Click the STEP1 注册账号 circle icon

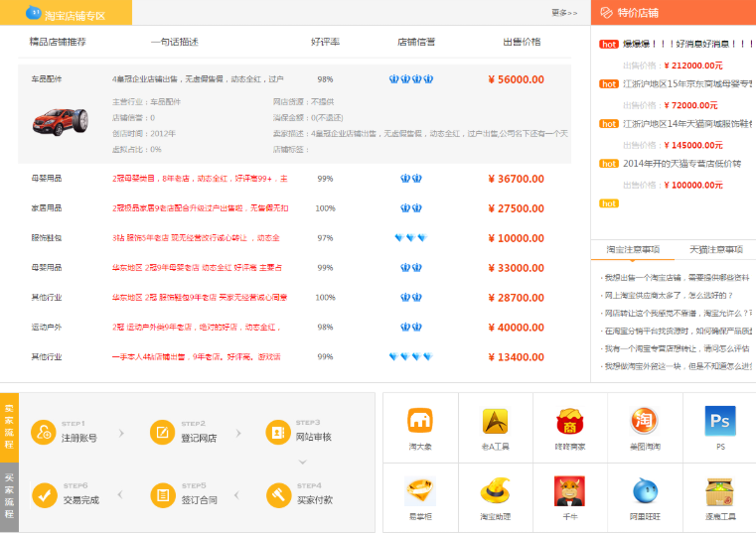(x=44, y=432)
